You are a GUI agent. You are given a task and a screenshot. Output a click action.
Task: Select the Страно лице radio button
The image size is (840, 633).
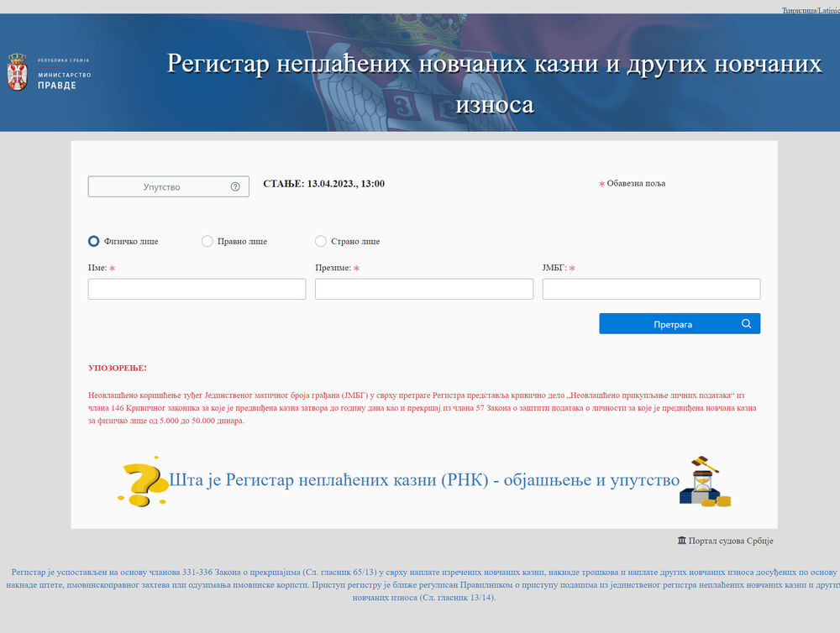321,241
